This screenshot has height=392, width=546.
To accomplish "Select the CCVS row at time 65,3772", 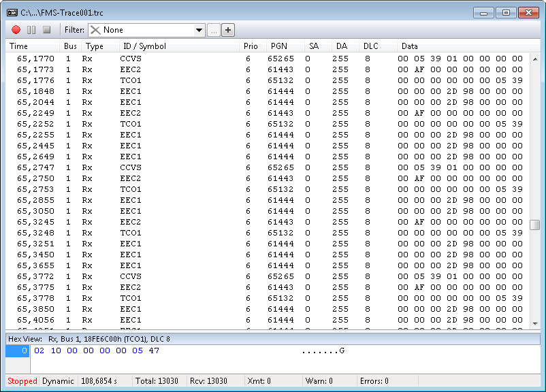I will (x=268, y=276).
